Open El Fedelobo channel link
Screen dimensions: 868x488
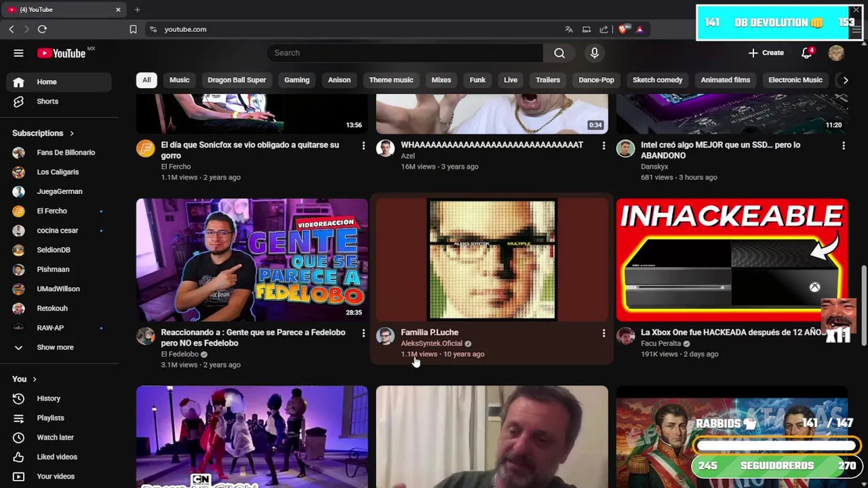point(180,354)
